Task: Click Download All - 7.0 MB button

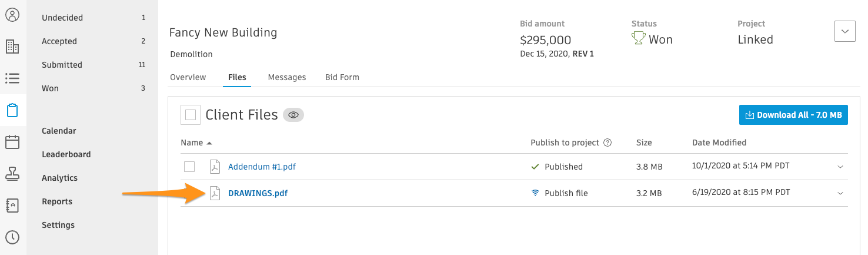Action: click(x=793, y=115)
